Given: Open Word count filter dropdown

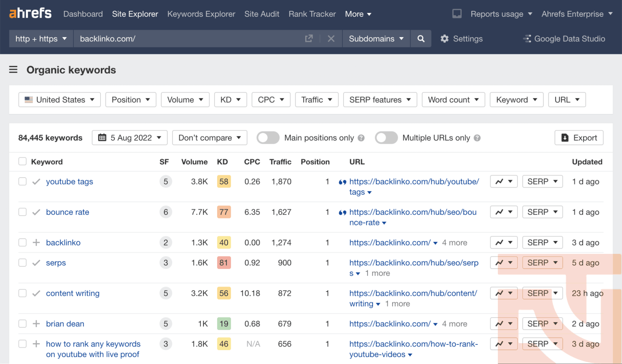Looking at the screenshot, I should [453, 100].
